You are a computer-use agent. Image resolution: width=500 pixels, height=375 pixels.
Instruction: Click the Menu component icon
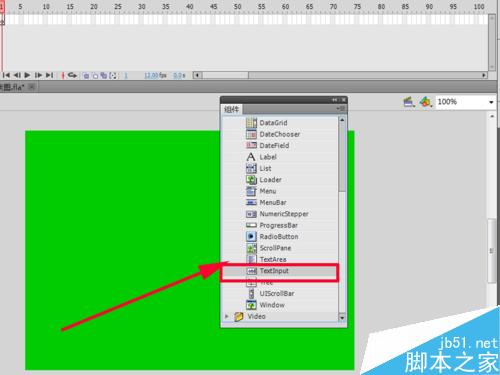pos(251,191)
